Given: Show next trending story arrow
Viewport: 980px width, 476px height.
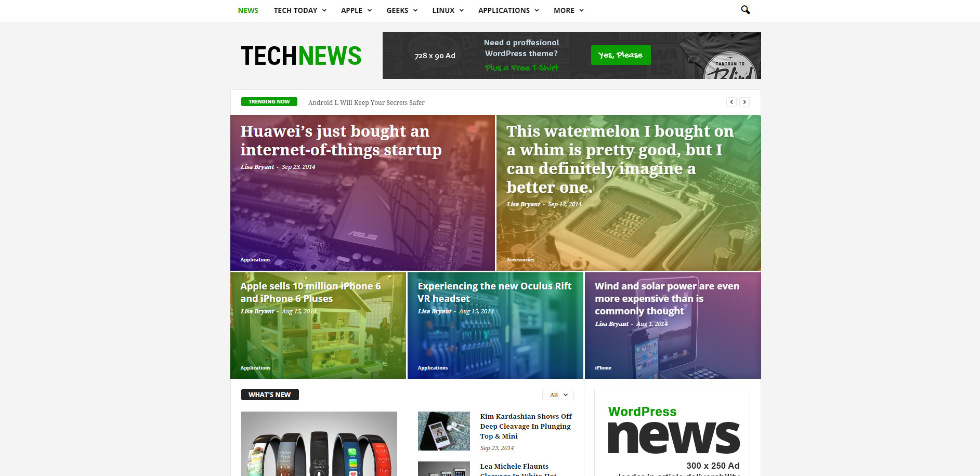Looking at the screenshot, I should pos(744,102).
